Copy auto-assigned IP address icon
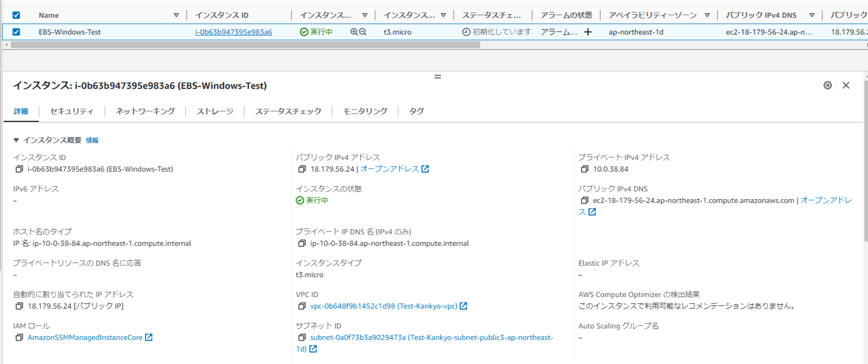The height and width of the screenshot is (364, 868). (x=19, y=306)
